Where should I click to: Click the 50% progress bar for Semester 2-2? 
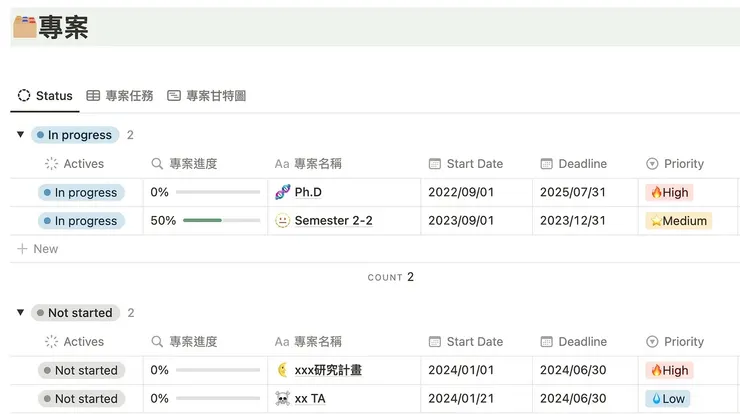pos(220,221)
